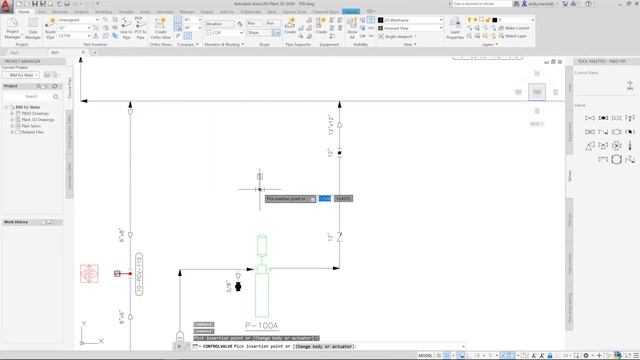Open the line number tag dropdown (Unassigned)
The height and width of the screenshot is (360, 640).
[78, 20]
